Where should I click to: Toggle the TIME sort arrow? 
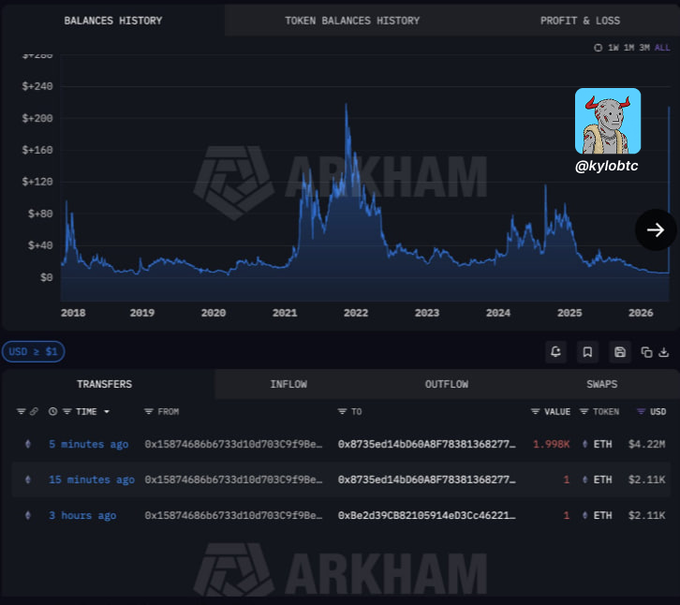click(107, 412)
